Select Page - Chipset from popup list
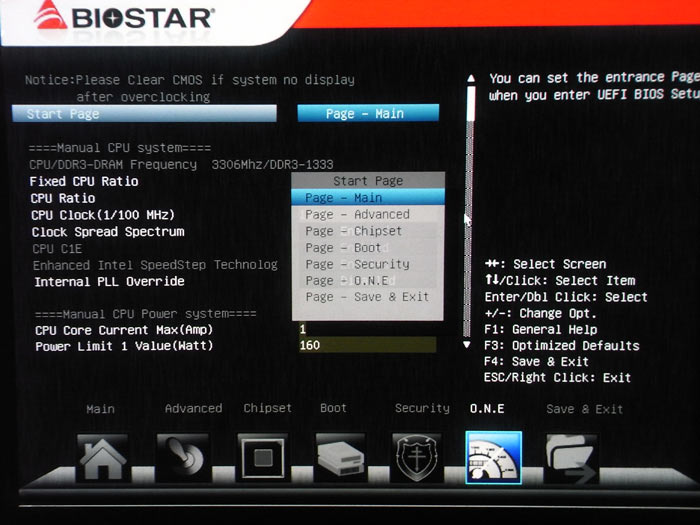The image size is (700, 525). 354,231
